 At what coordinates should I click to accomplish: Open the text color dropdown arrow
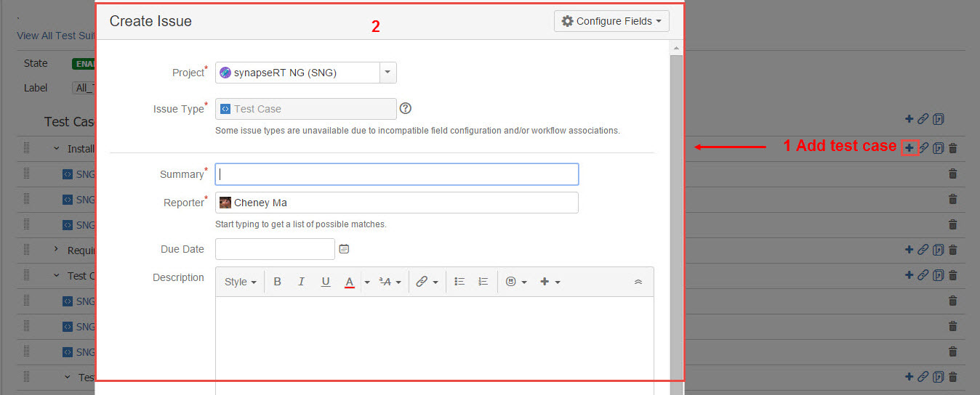tap(366, 282)
